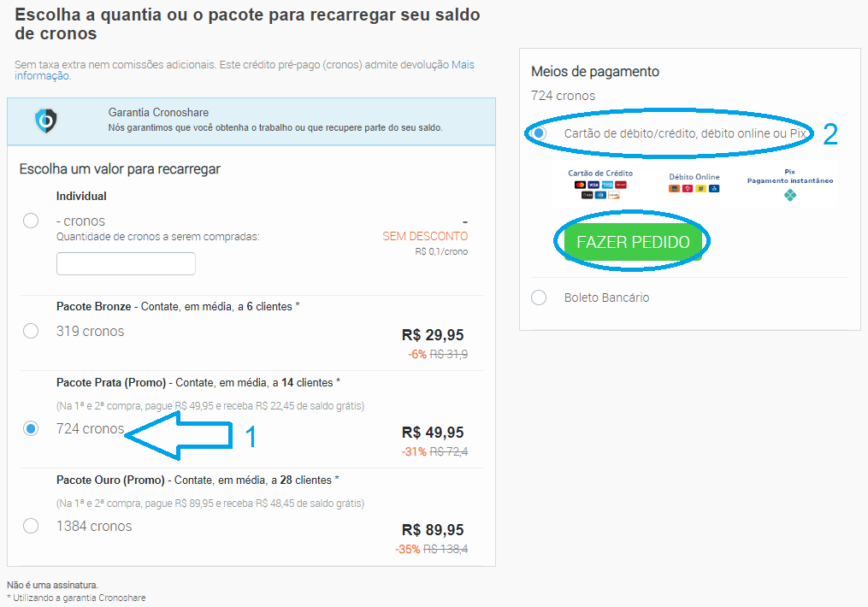The image size is (868, 607).
Task: Click the orange Itaú debit bank icon
Action: click(x=674, y=189)
